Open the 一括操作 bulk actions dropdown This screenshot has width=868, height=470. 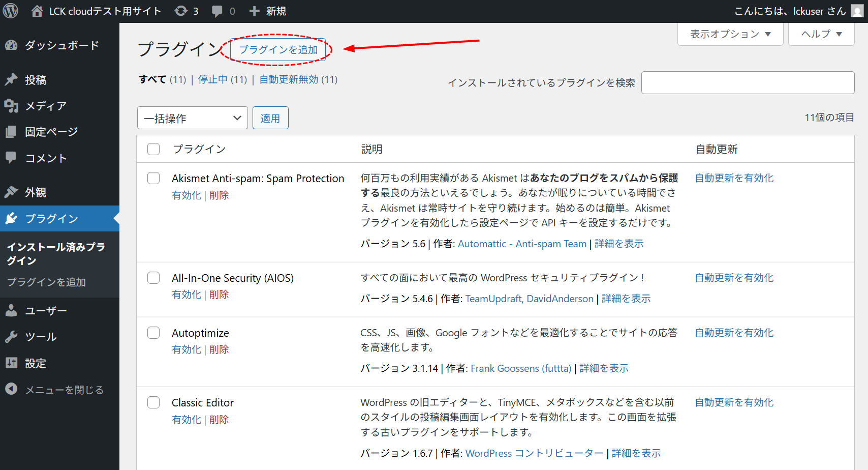point(192,118)
